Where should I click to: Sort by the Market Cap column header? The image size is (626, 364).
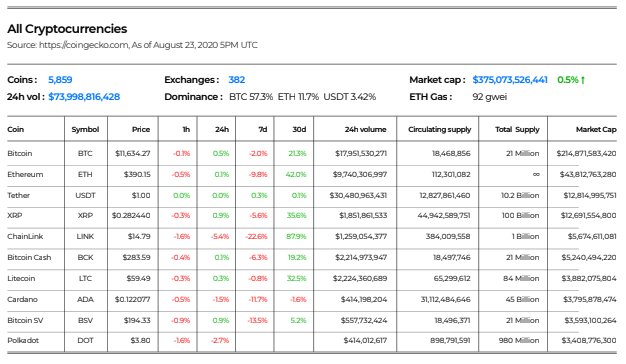click(596, 129)
